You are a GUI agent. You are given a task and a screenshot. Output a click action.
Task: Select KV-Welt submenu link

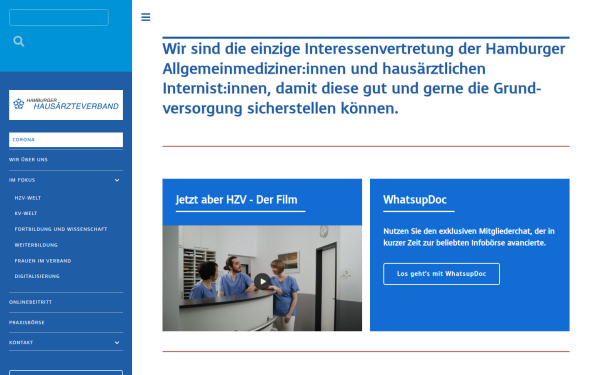tap(26, 213)
